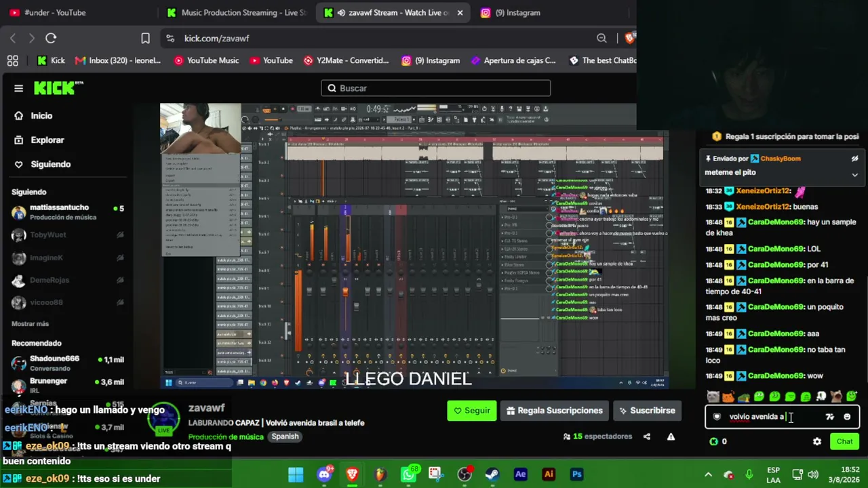This screenshot has width=868, height=488.
Task: Open the bookmarks apps grid icon
Action: 13,60
